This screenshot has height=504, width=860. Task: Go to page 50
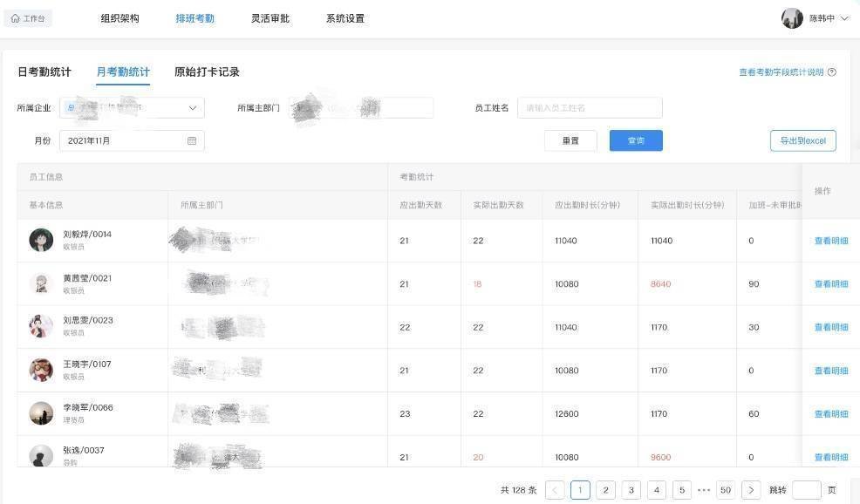[726, 490]
